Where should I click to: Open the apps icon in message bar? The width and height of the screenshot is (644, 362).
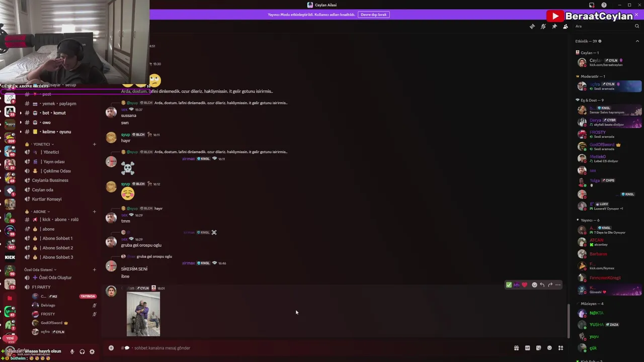coord(560,348)
